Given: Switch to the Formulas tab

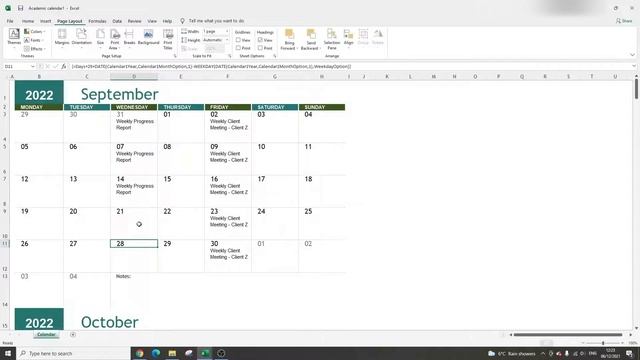Looking at the screenshot, I should coord(97,21).
